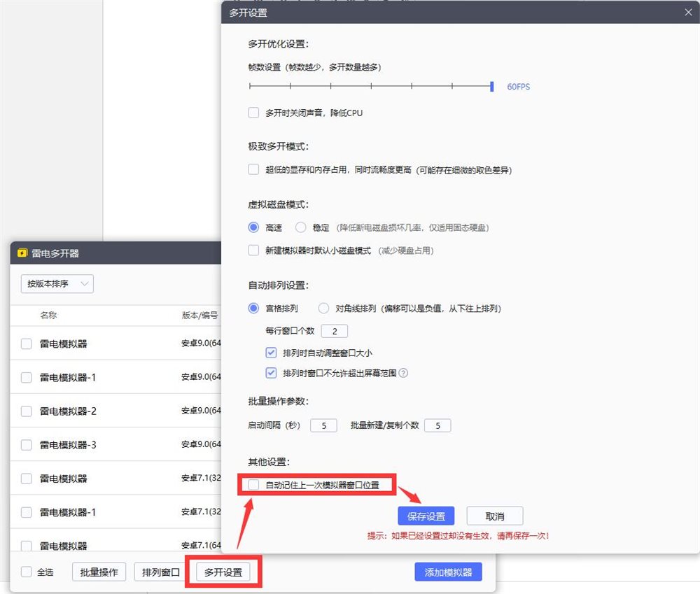This screenshot has width=700, height=594.
Task: Click the 保存设置 button
Action: pyautogui.click(x=426, y=516)
